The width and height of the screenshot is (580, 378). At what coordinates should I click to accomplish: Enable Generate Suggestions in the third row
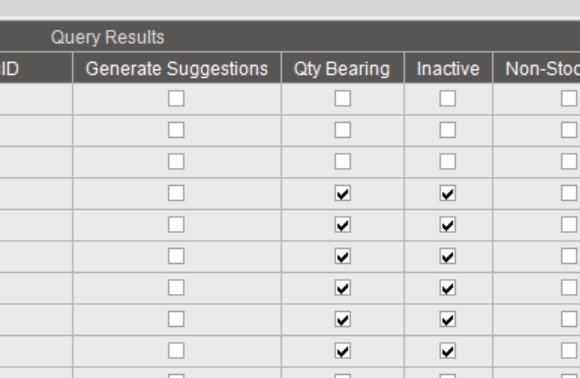point(176,161)
